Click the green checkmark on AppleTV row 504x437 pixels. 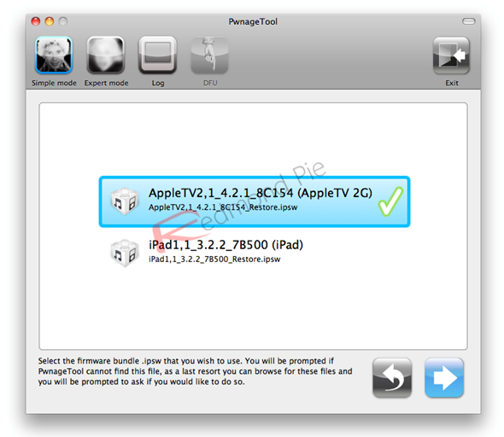(x=390, y=201)
